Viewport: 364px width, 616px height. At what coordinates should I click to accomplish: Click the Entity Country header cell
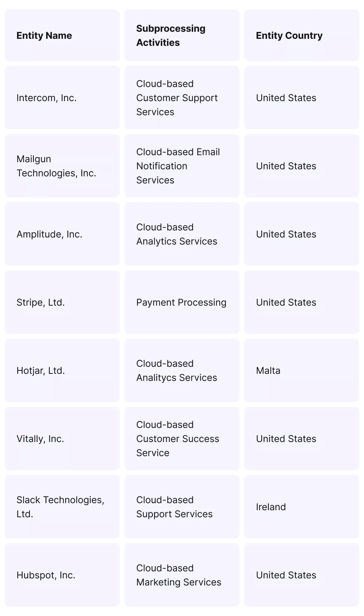302,35
